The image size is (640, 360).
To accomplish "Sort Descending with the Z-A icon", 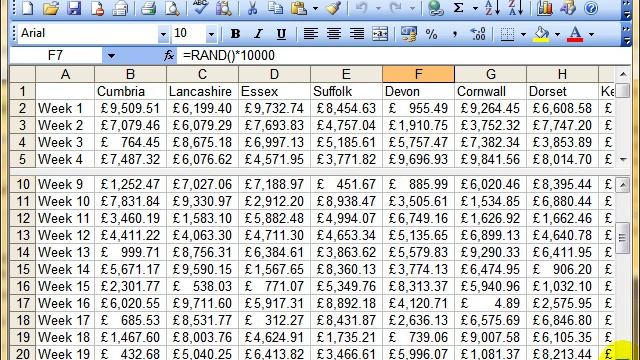I will tap(516, 8).
